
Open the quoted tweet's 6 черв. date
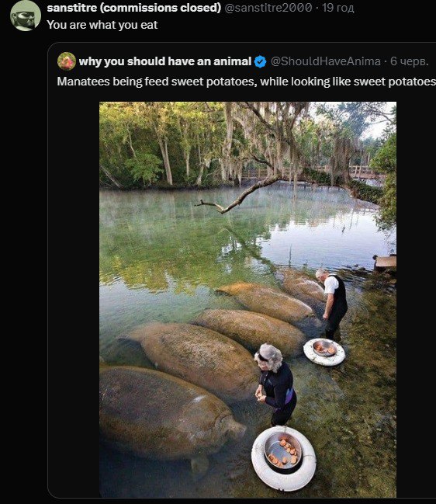tap(410, 61)
